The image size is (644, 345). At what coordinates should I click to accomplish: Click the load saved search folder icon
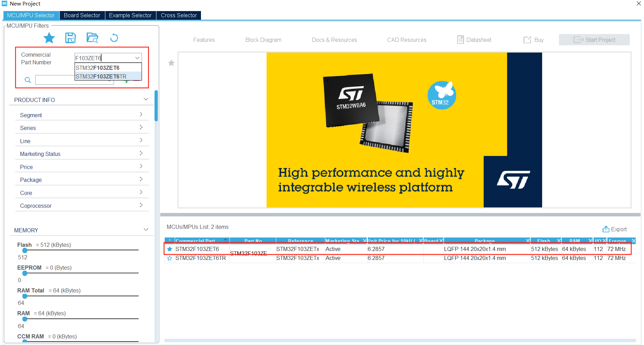(x=93, y=38)
